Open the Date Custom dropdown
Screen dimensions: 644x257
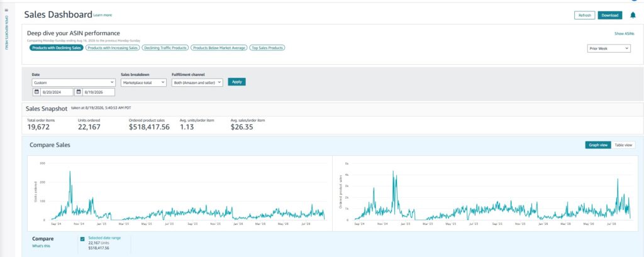(x=73, y=82)
